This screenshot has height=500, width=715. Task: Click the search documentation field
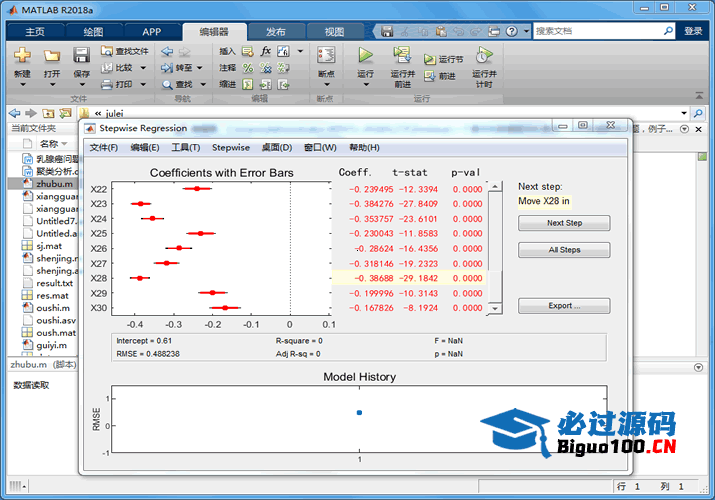pos(597,31)
